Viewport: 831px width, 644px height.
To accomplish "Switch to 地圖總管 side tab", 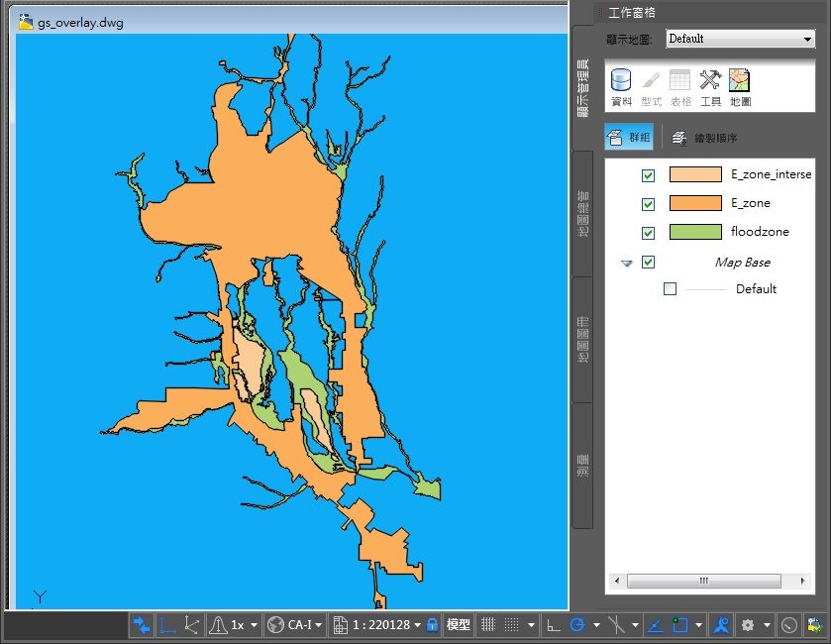I will pos(582,214).
